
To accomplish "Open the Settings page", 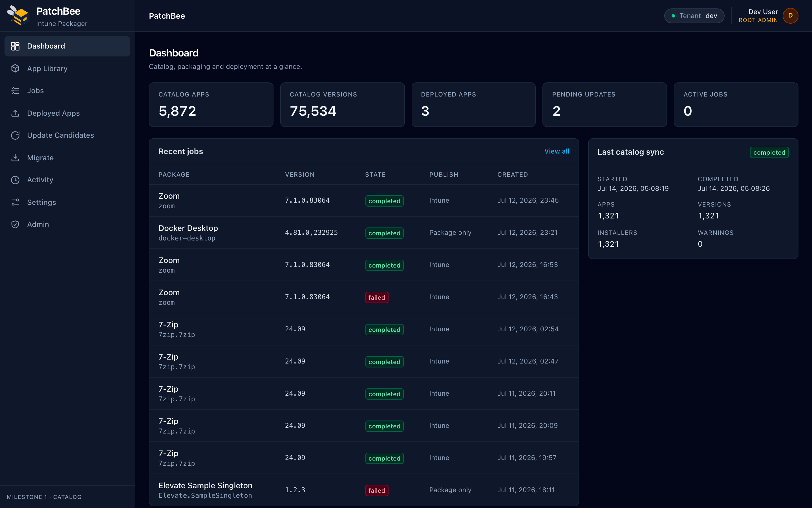I will click(x=67, y=202).
